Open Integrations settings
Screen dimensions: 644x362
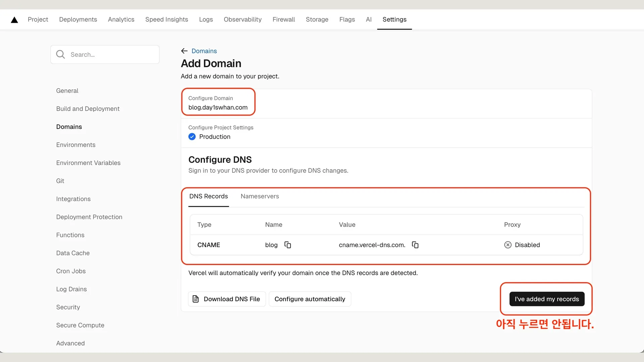(73, 199)
